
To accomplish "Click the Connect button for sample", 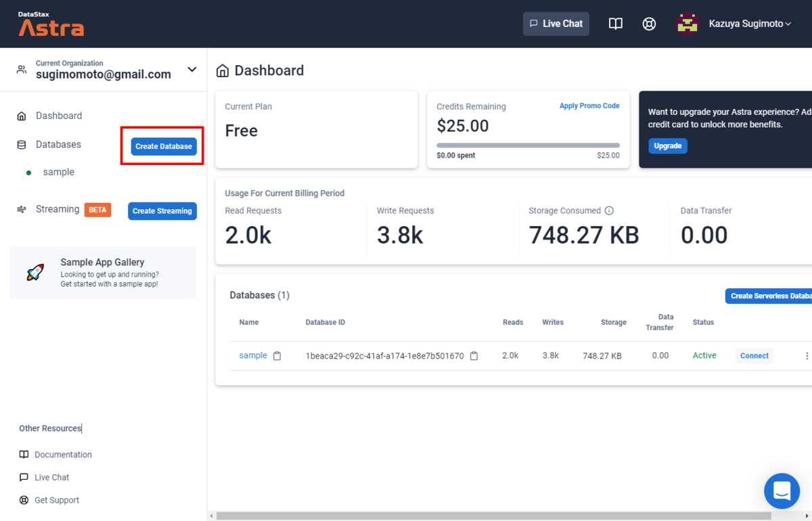I will pyautogui.click(x=754, y=356).
